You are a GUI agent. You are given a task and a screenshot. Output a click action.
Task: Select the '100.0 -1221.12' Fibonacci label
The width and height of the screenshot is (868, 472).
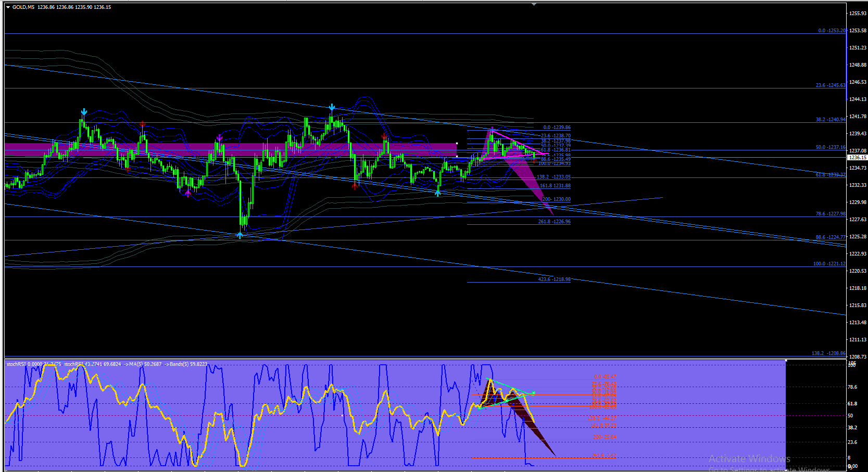pos(829,264)
